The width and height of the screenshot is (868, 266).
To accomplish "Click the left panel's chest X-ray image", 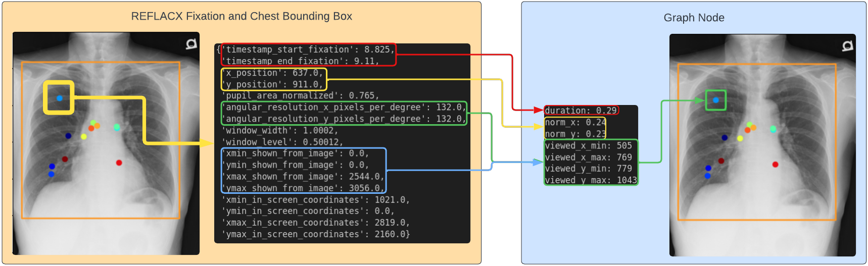I will pos(106,143).
